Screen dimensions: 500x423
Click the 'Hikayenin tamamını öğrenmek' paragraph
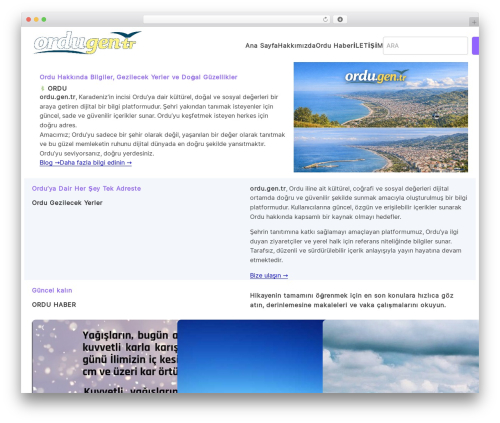pos(352,300)
